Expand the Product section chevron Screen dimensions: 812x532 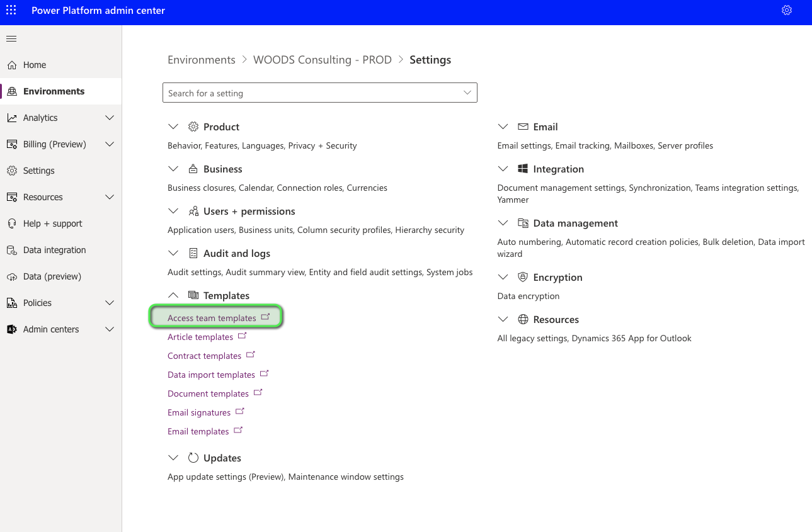(x=173, y=127)
